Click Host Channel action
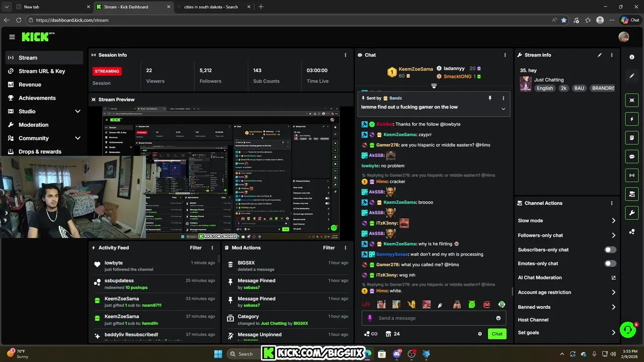Viewport: 644px width, 362px height. click(x=533, y=320)
